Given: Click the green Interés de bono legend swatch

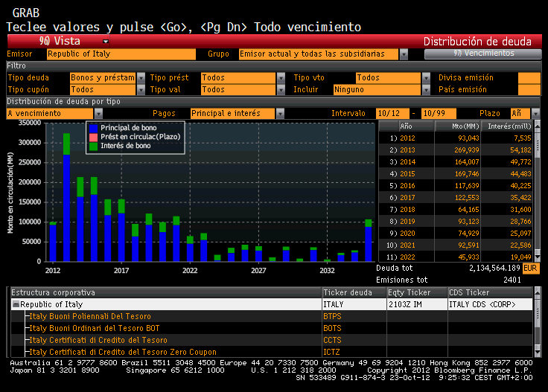Looking at the screenshot, I should pyautogui.click(x=93, y=146).
